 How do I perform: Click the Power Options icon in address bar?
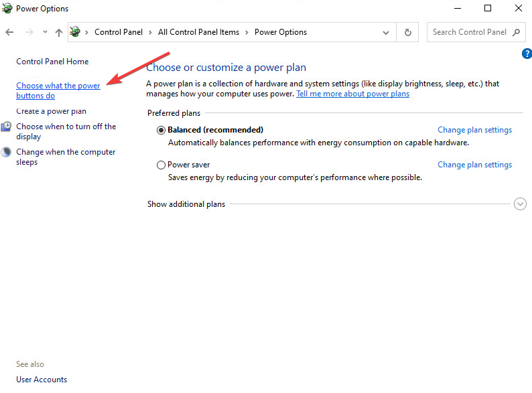(75, 32)
